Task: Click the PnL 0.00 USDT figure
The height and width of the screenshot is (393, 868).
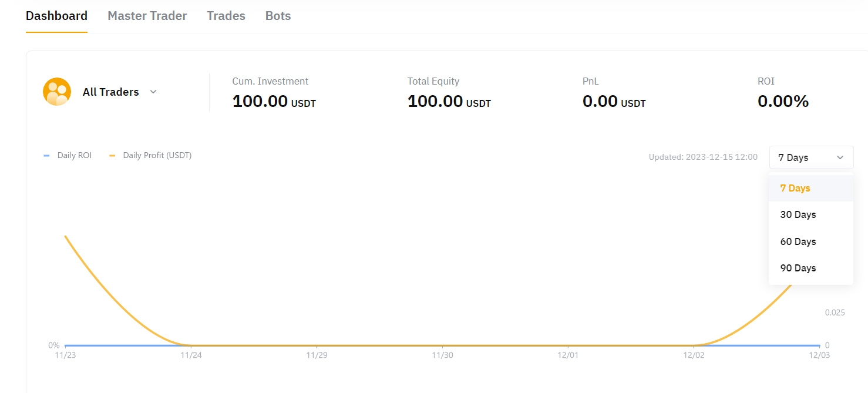Action: tap(614, 102)
